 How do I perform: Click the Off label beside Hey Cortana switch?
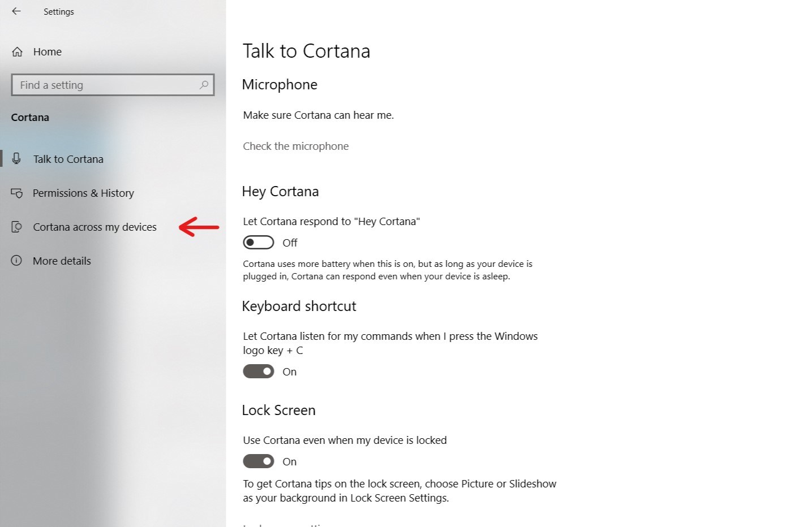pyautogui.click(x=290, y=243)
